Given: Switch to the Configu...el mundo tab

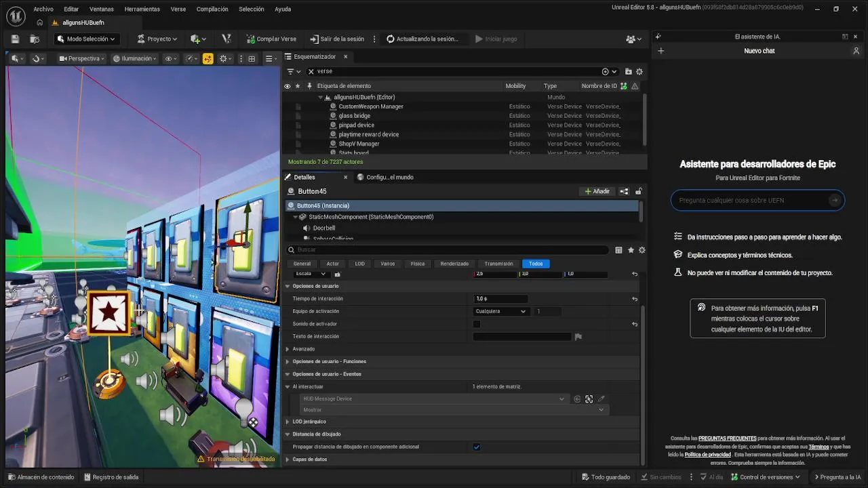Looking at the screenshot, I should point(385,177).
